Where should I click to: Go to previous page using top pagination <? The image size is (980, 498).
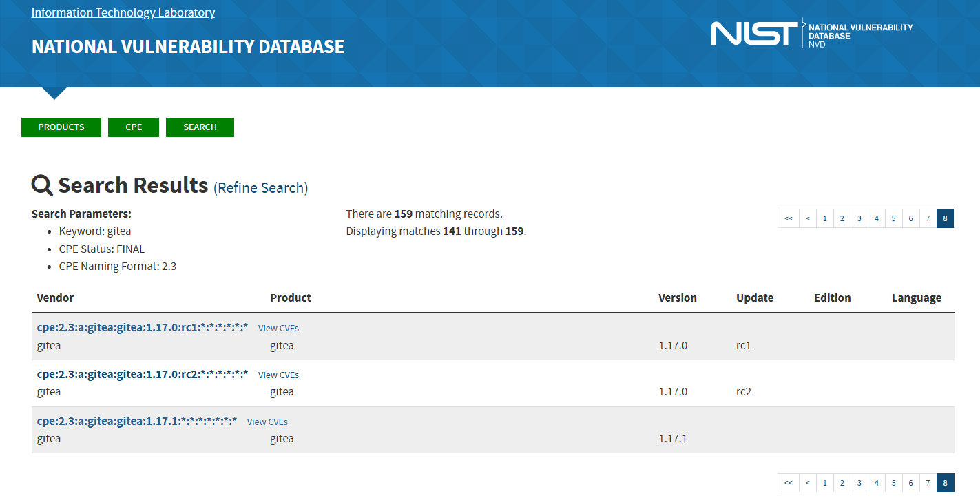(808, 218)
